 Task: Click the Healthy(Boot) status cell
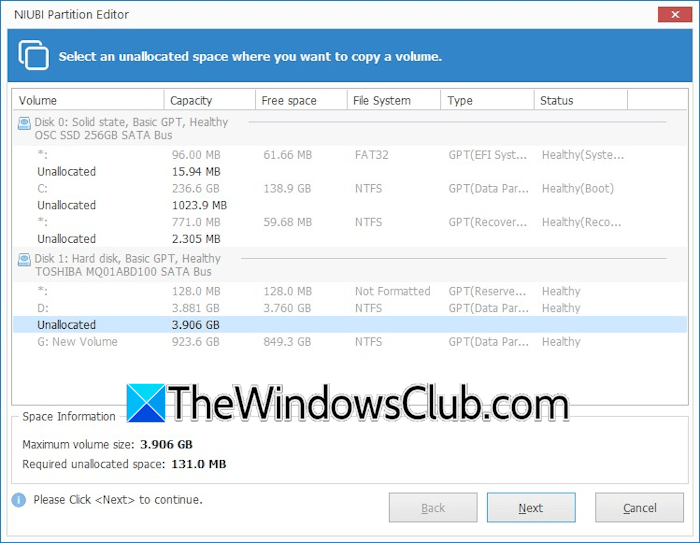coord(578,188)
